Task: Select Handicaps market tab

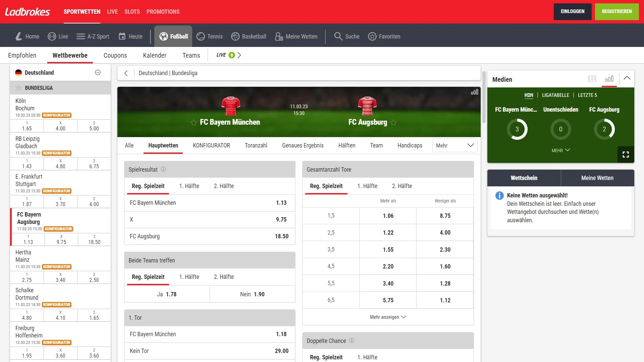Action: pos(410,145)
